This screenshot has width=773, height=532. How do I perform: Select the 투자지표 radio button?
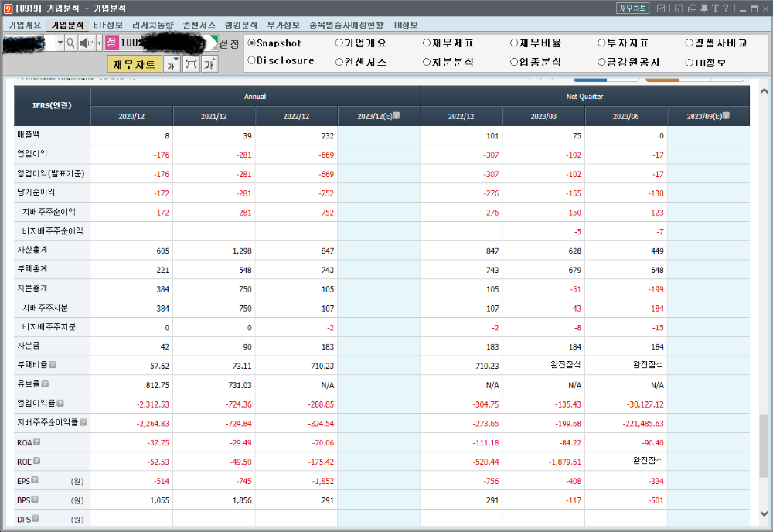tap(601, 43)
